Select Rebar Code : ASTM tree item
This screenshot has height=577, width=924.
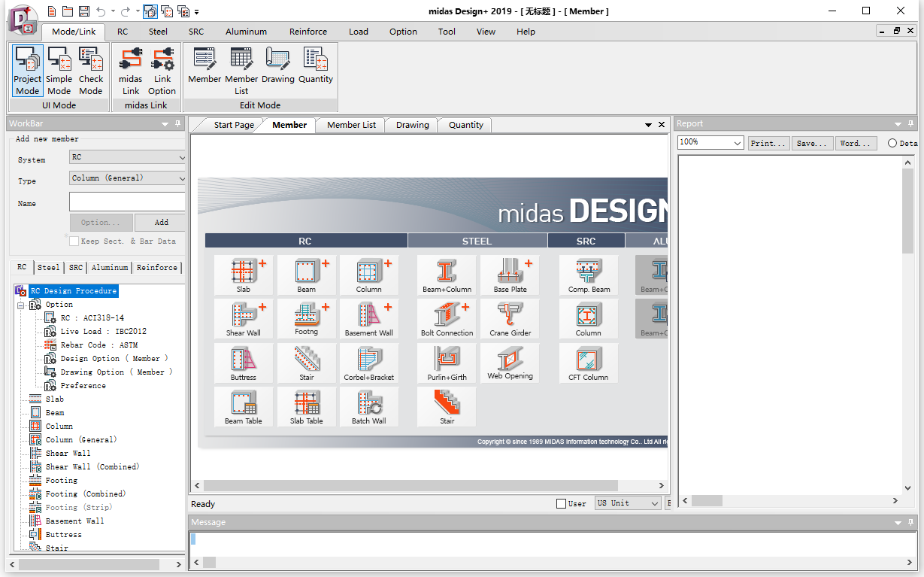coord(98,345)
